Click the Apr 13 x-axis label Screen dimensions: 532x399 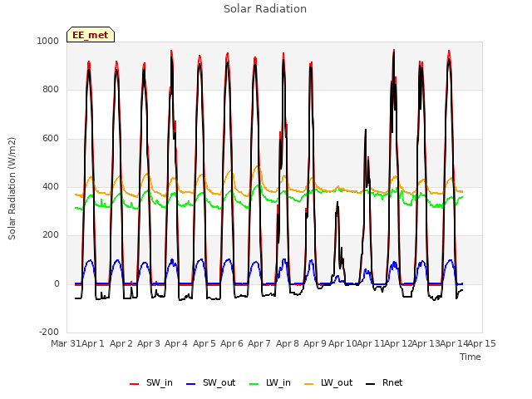(426, 343)
